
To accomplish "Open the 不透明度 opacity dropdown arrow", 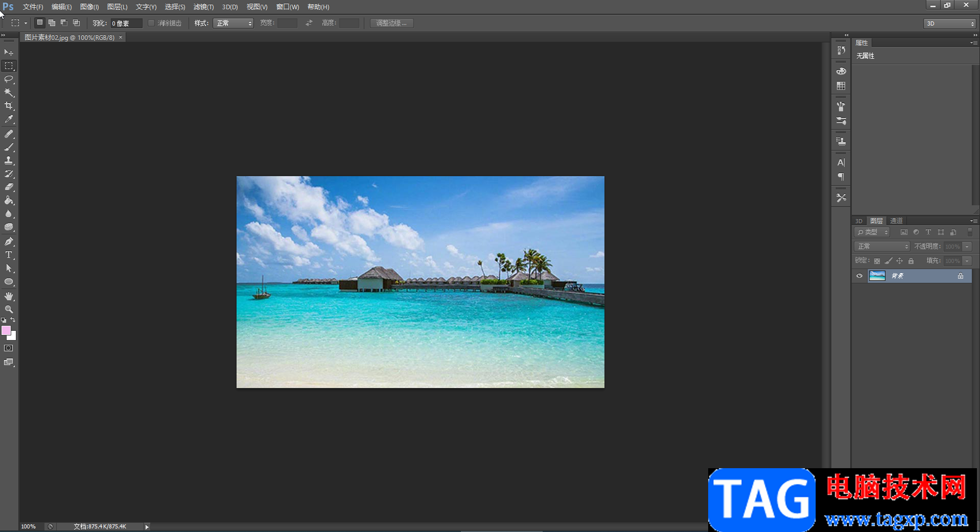I will point(967,247).
